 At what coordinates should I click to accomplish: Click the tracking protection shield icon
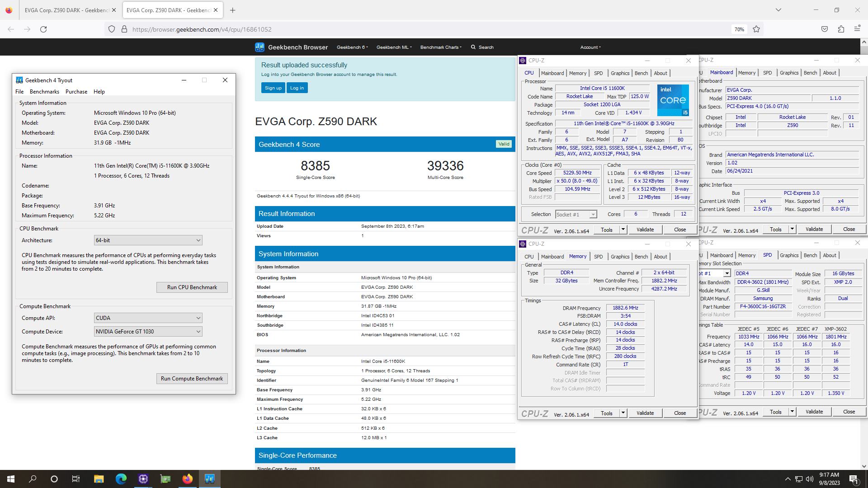(x=112, y=29)
